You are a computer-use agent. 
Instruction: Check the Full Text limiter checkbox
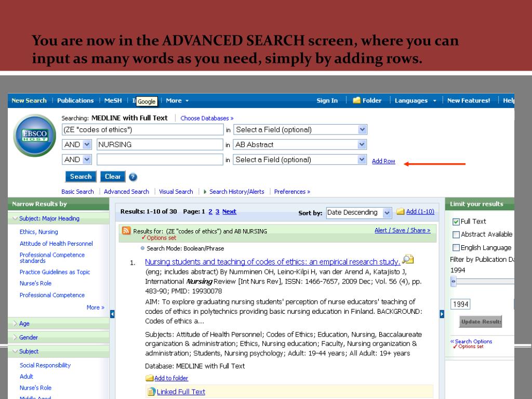point(456,222)
